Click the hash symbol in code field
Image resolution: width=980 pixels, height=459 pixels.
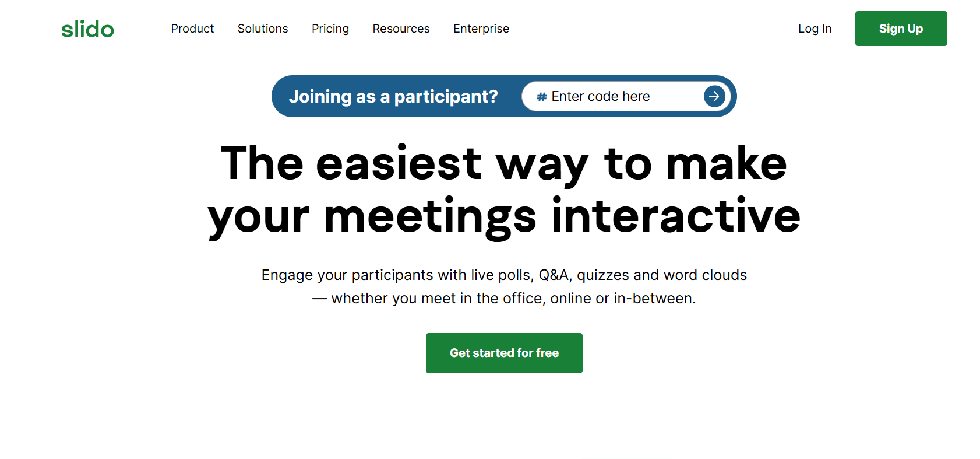click(541, 97)
